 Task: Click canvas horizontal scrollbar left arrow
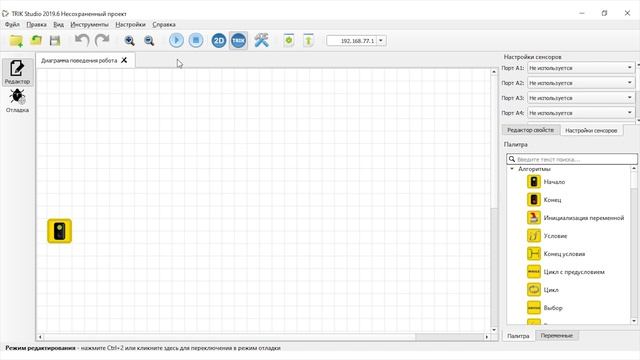(40, 337)
